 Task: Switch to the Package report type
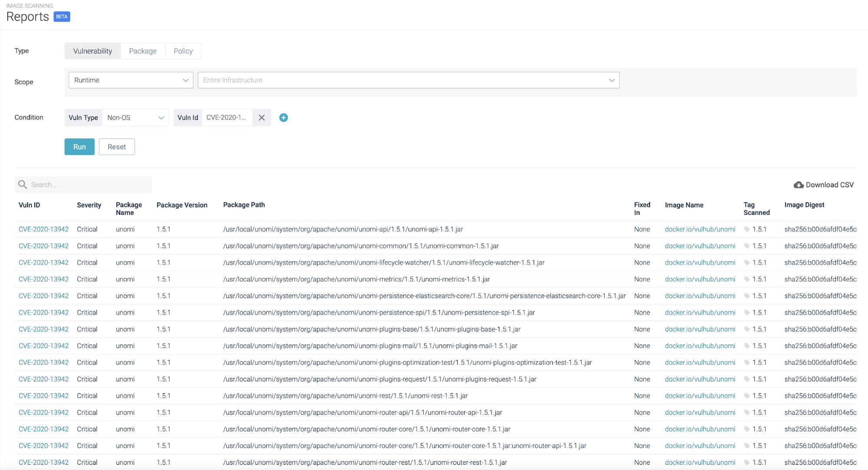[143, 51]
